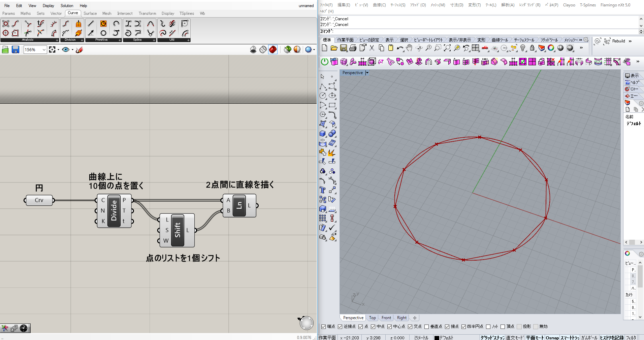Open the Perspective viewport title dropdown
Image resolution: width=644 pixels, height=340 pixels.
coord(367,73)
